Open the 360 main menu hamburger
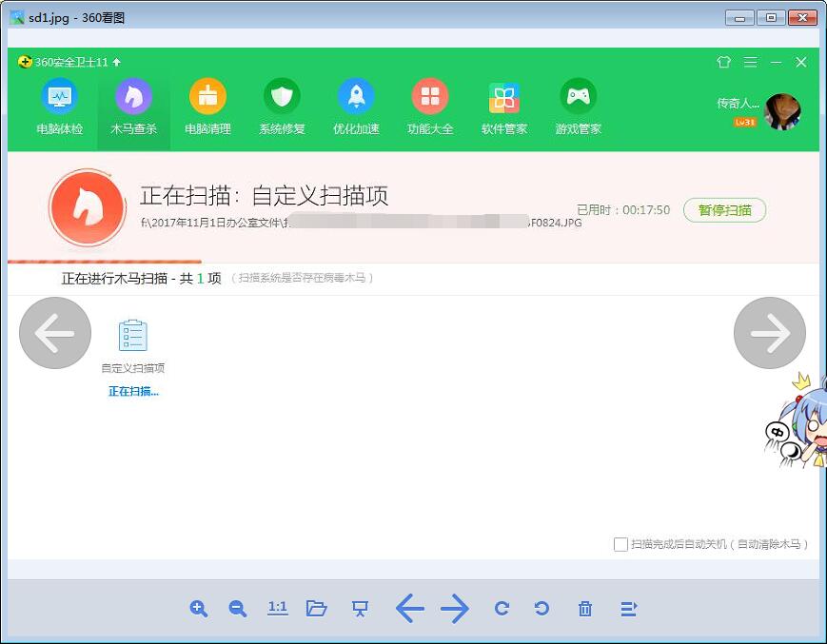The image size is (827, 644). [751, 62]
